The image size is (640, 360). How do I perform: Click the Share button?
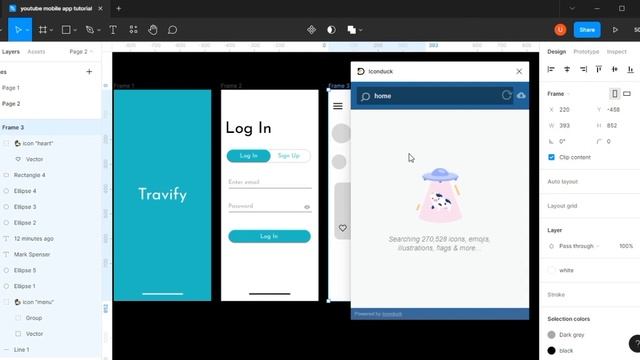[587, 30]
